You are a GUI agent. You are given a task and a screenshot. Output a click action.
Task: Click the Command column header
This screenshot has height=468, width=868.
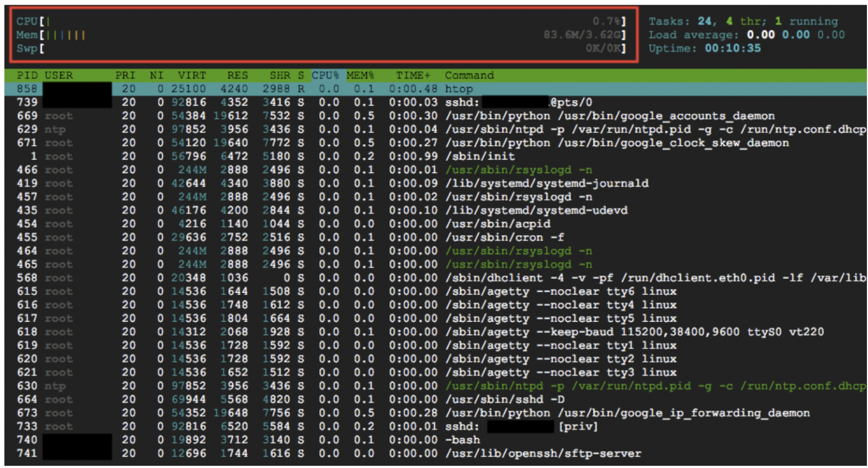click(x=469, y=75)
